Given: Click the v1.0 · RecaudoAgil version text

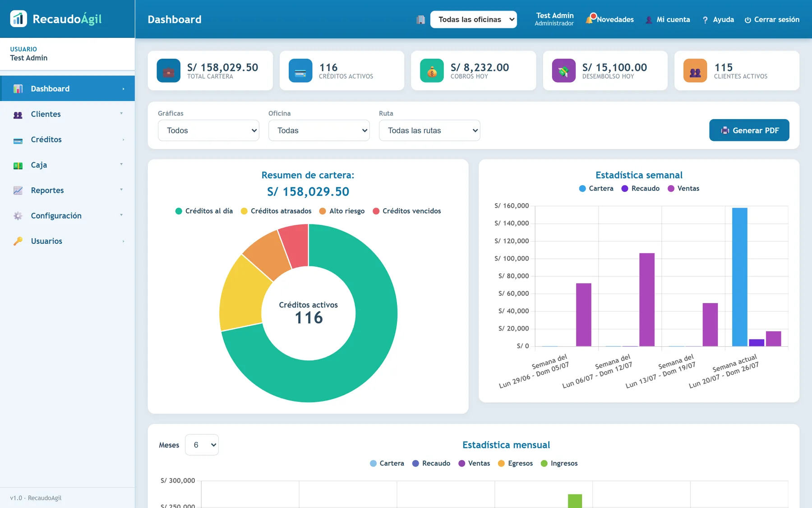Looking at the screenshot, I should [x=36, y=498].
